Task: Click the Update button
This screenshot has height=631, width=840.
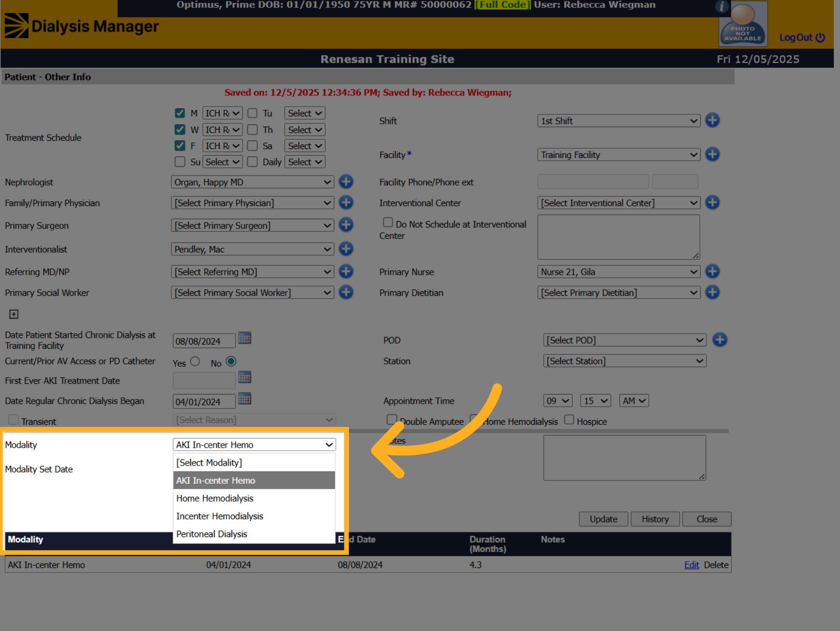Action: 603,519
